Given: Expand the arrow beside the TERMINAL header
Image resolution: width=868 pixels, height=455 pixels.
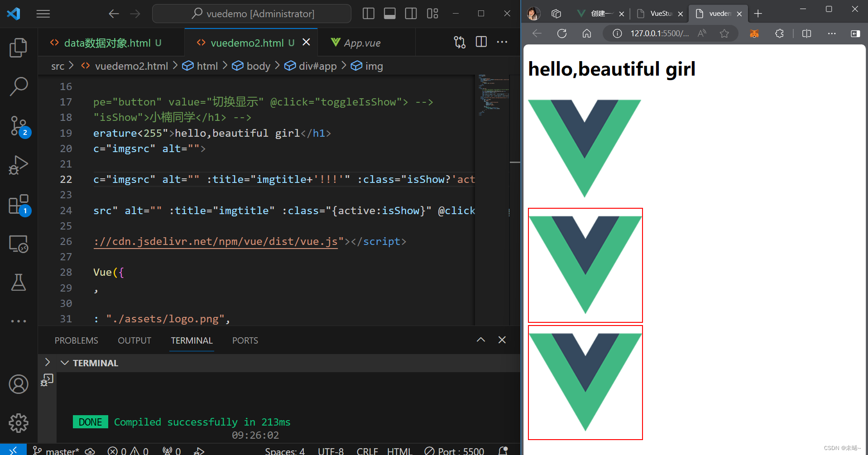Looking at the screenshot, I should point(47,362).
